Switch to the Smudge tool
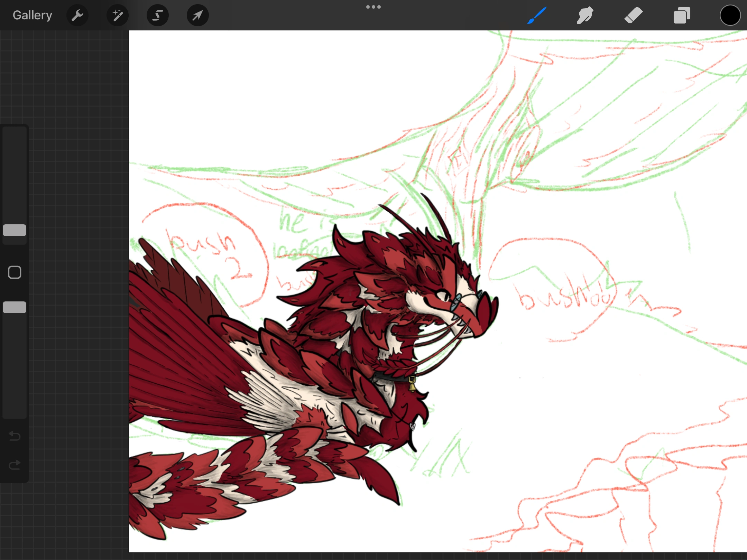The width and height of the screenshot is (747, 560). click(585, 15)
